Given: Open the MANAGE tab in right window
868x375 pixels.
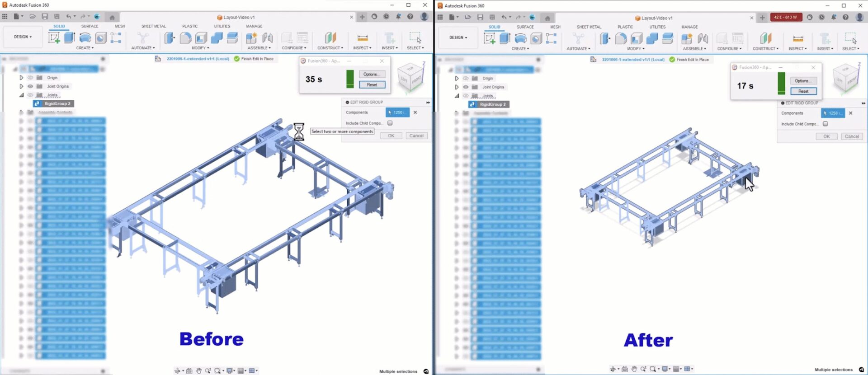Looking at the screenshot, I should click(x=689, y=27).
